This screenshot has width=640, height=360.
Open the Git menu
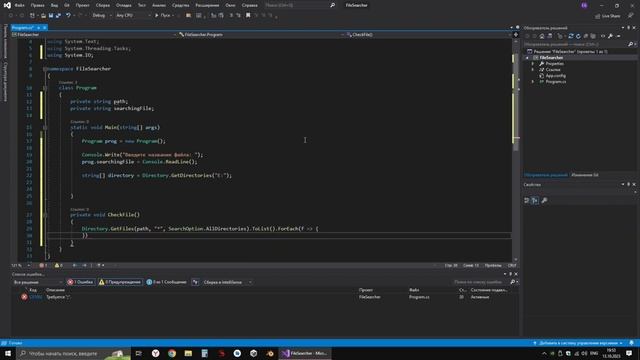point(67,5)
